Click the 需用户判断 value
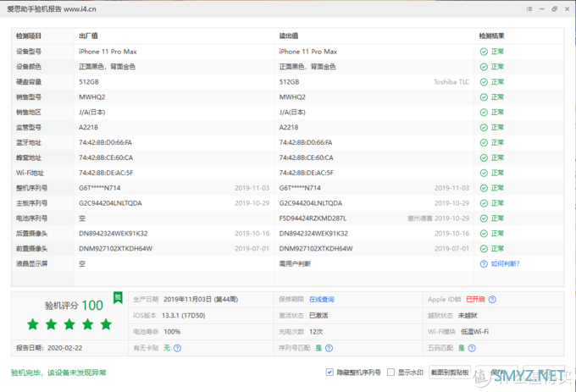Screen dimensions: 576x392 coord(295,264)
